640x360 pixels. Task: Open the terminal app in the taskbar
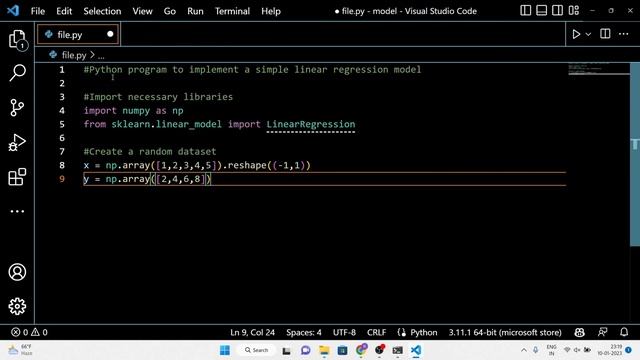398,350
